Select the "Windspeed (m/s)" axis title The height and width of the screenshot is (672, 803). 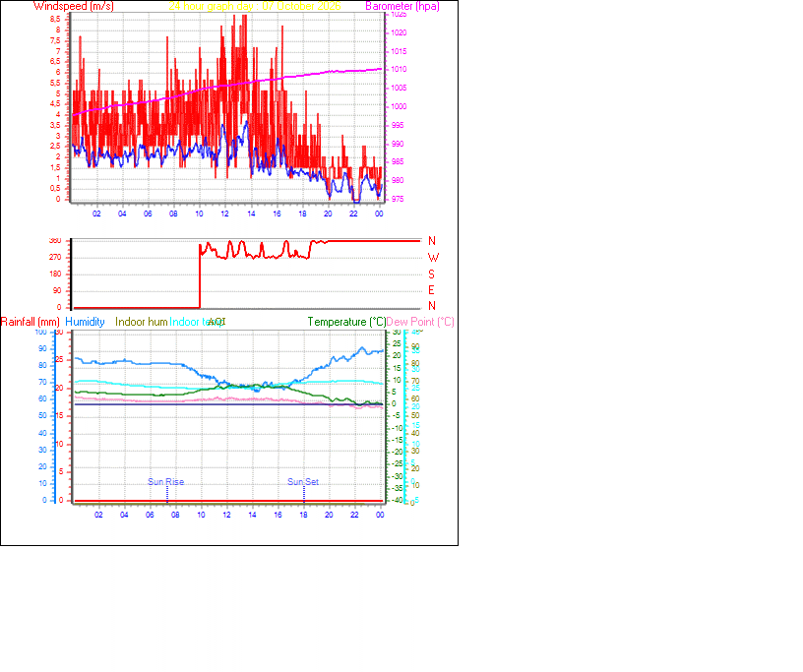point(74,6)
